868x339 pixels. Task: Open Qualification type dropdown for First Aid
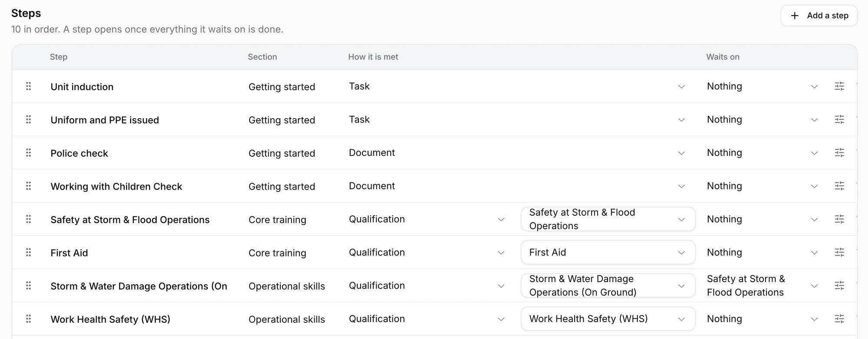click(427, 252)
